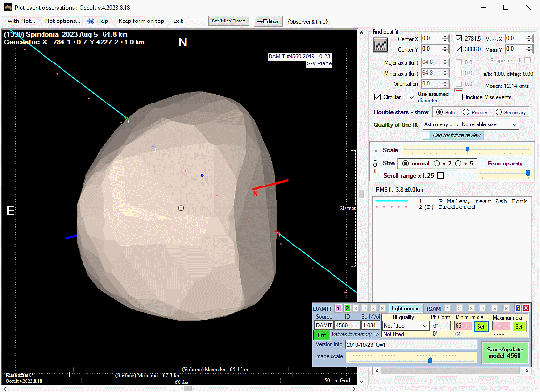Select DAMIT model number 1

[338, 309]
